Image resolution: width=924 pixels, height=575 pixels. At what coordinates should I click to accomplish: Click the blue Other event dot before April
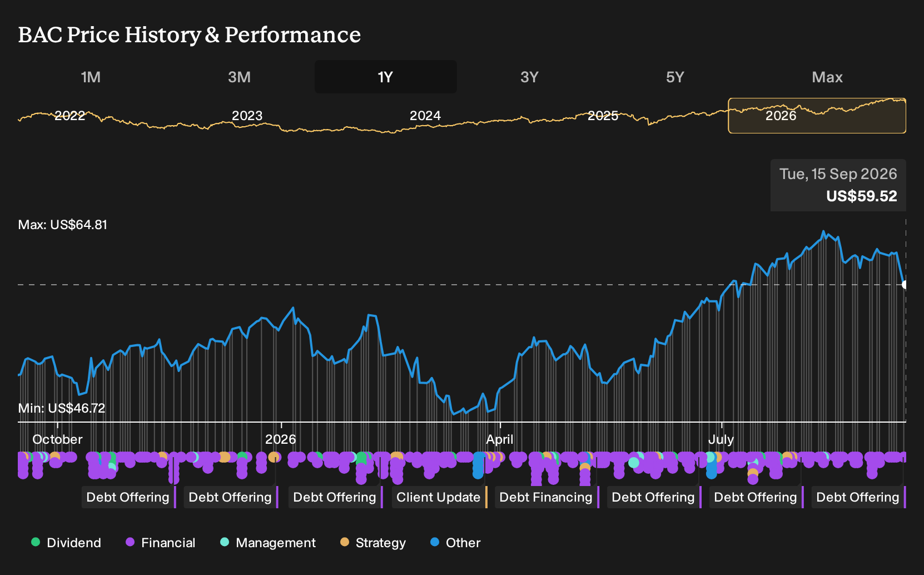coord(478,465)
